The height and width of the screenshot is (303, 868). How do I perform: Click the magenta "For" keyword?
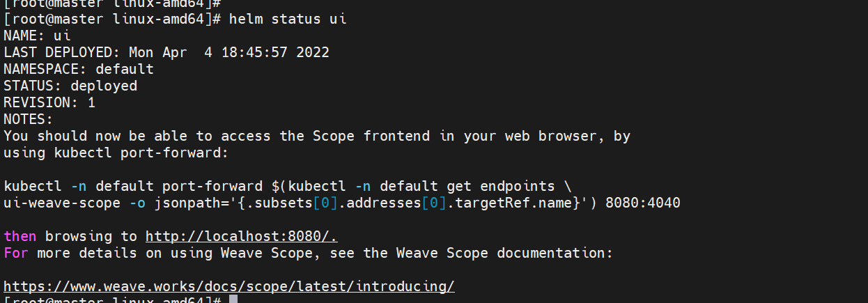16,253
